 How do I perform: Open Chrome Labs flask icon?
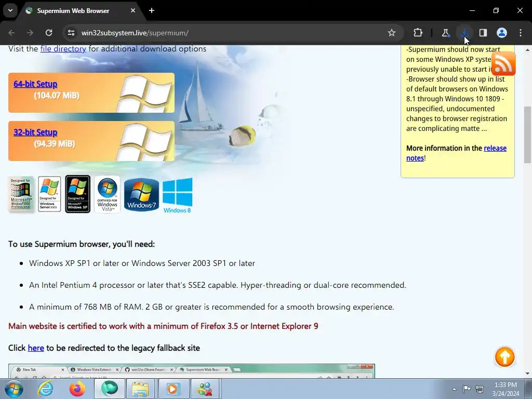coord(445,33)
